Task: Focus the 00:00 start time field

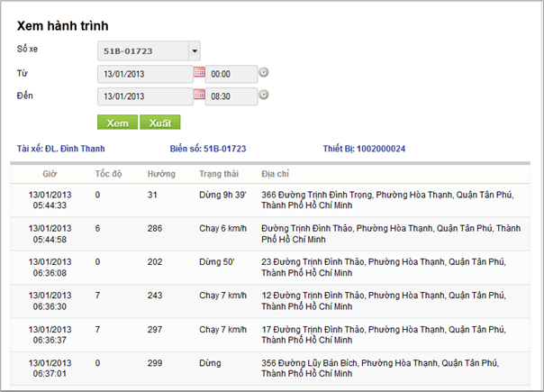Action: 231,74
